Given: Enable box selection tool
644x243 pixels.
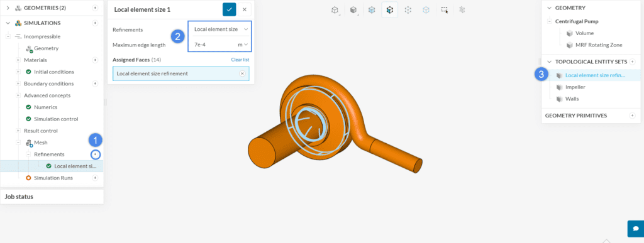Looking at the screenshot, I should 444,10.
